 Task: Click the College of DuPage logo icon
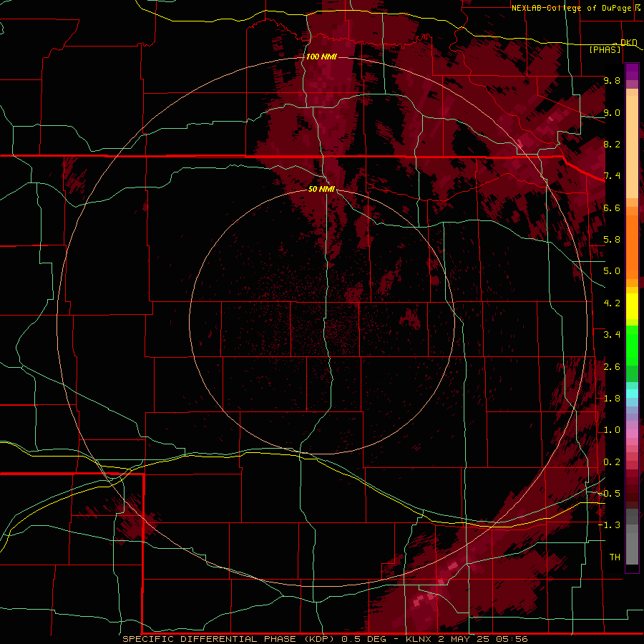(638, 7)
